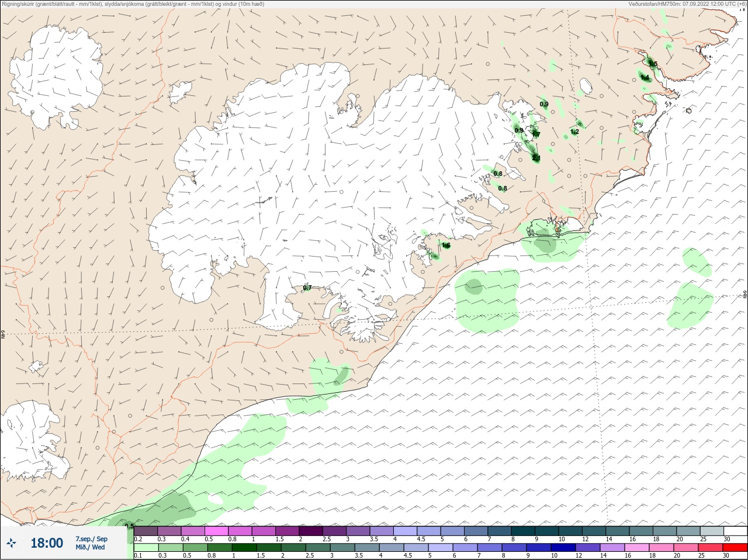
Task: Click the label 0.2 in the upper legend row
Action: coord(138,539)
